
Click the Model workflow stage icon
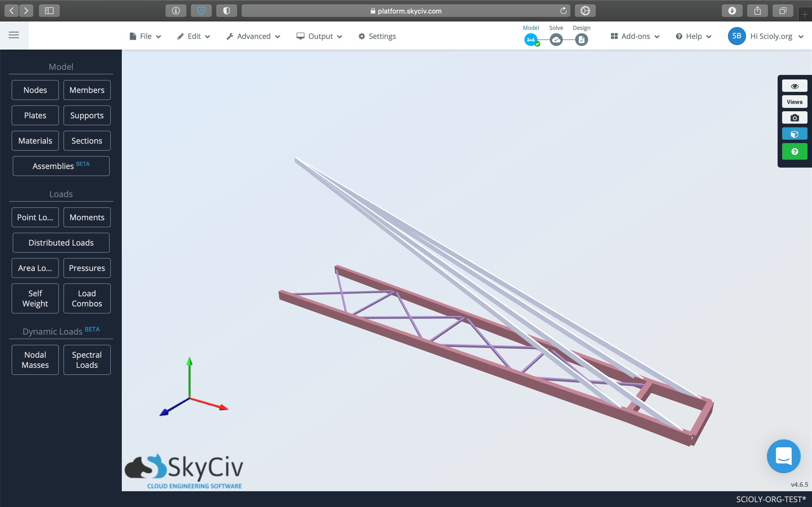click(x=531, y=40)
